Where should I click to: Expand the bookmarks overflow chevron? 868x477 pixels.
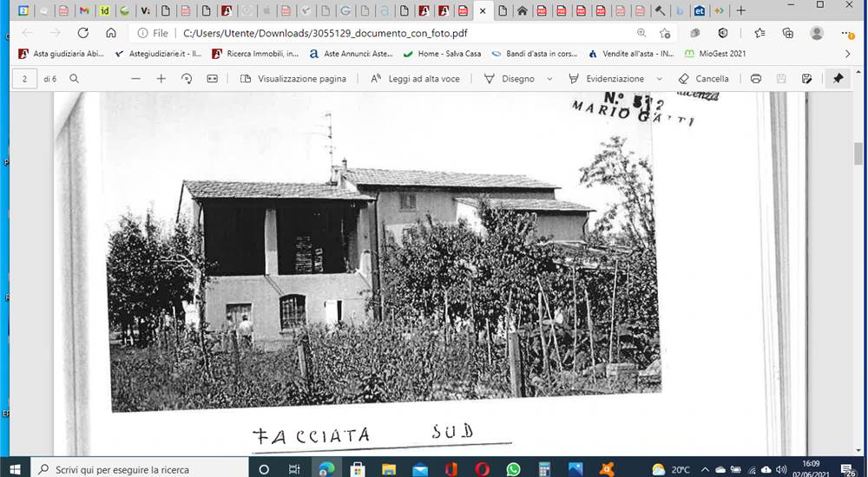847,55
